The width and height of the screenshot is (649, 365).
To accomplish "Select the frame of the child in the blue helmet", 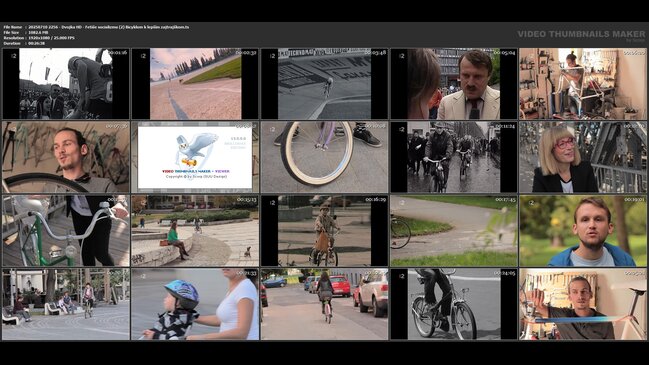I will 195,304.
